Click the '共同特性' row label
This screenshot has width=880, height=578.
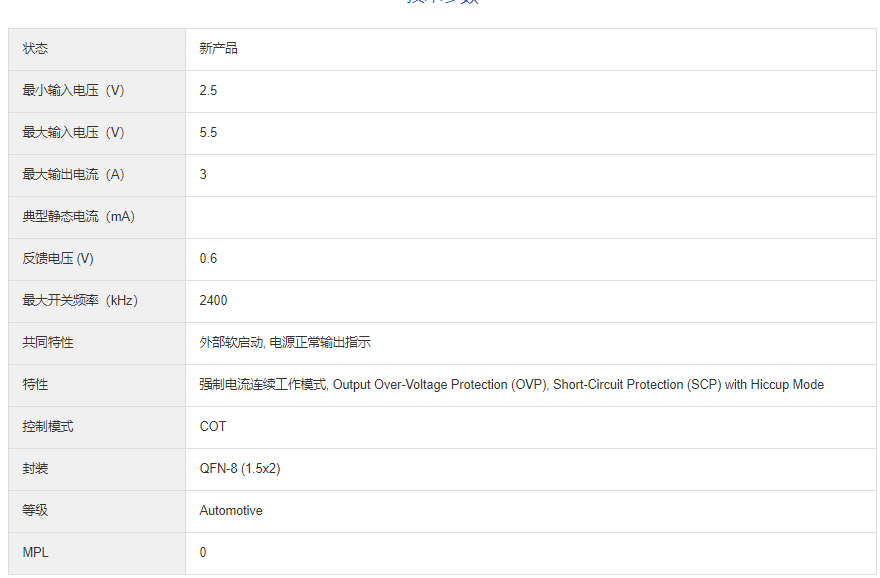pyautogui.click(x=48, y=343)
